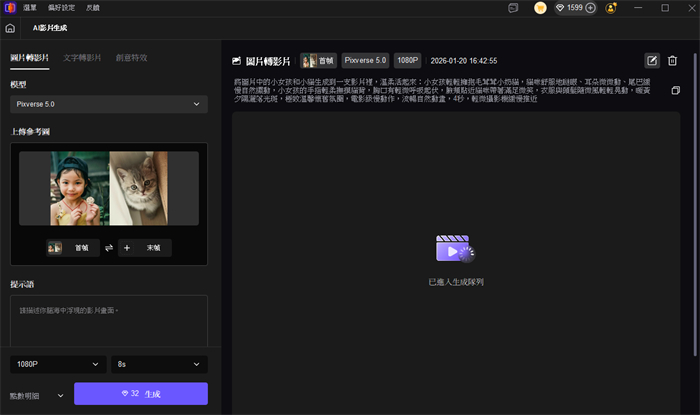
Task: Open the message center icon
Action: [x=513, y=8]
